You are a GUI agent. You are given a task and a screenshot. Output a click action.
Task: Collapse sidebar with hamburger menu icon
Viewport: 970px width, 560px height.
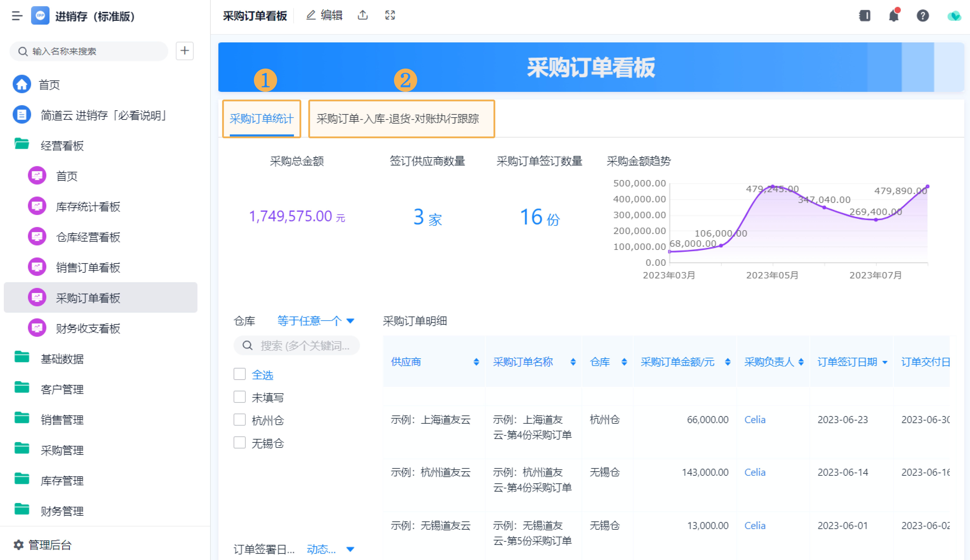17,16
